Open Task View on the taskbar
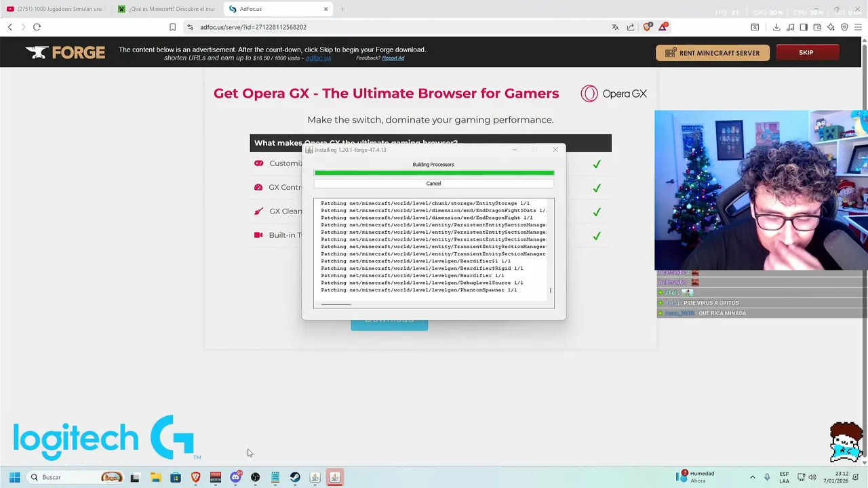The width and height of the screenshot is (868, 488). (x=135, y=477)
